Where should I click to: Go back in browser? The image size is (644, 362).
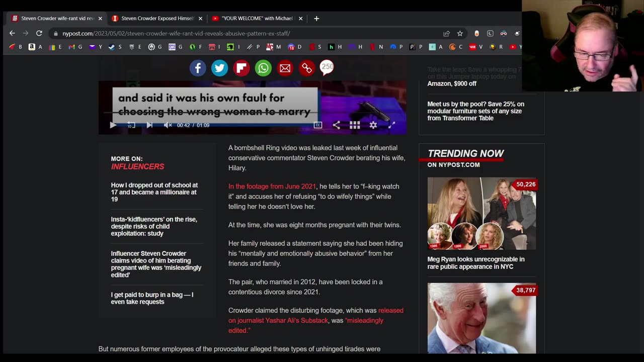tap(12, 33)
